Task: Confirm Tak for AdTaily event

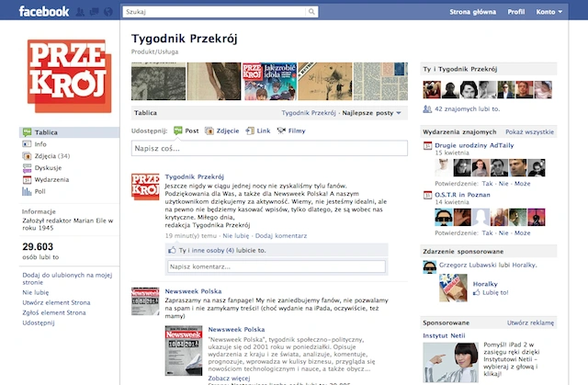Action: coord(487,184)
